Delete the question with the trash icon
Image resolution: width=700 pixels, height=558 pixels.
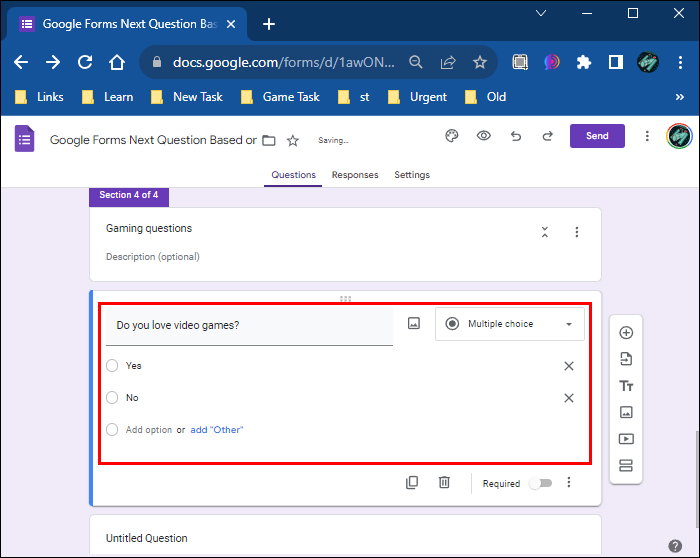[x=444, y=483]
